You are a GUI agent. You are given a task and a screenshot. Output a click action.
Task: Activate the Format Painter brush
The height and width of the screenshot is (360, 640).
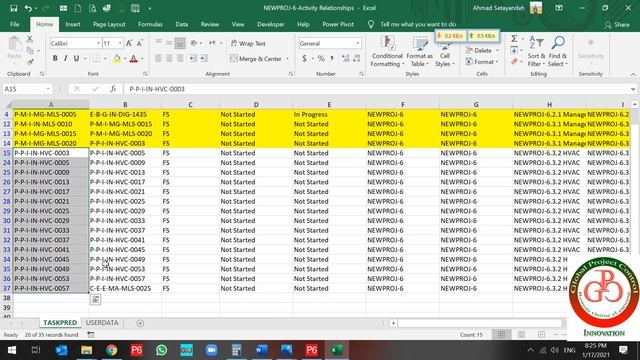(30, 62)
